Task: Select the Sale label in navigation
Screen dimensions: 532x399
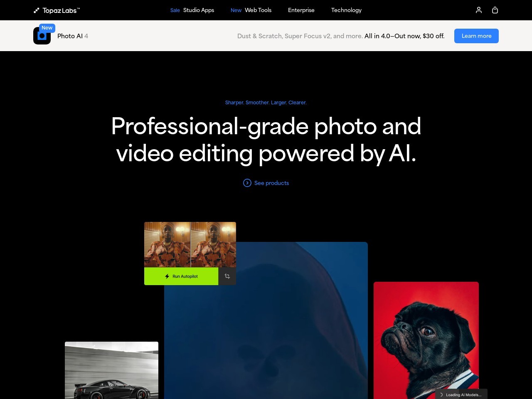Action: 175,10
